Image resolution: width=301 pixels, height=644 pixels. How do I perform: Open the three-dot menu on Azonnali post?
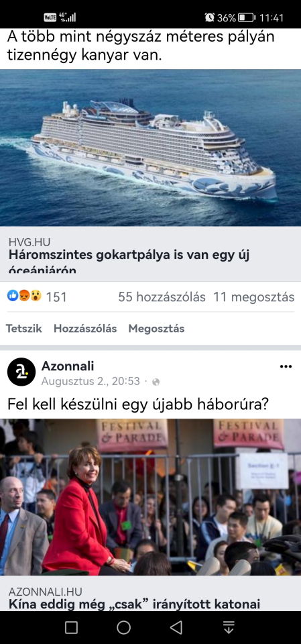point(286,366)
